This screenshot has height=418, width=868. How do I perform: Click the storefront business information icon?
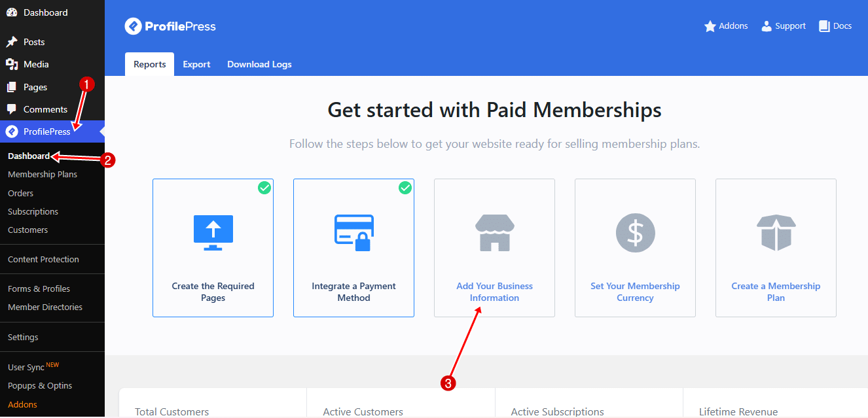(494, 232)
